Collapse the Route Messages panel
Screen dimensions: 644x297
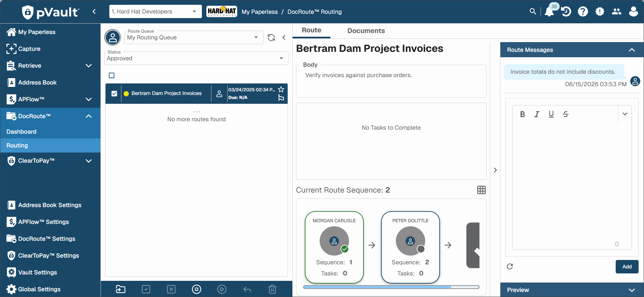coord(632,50)
